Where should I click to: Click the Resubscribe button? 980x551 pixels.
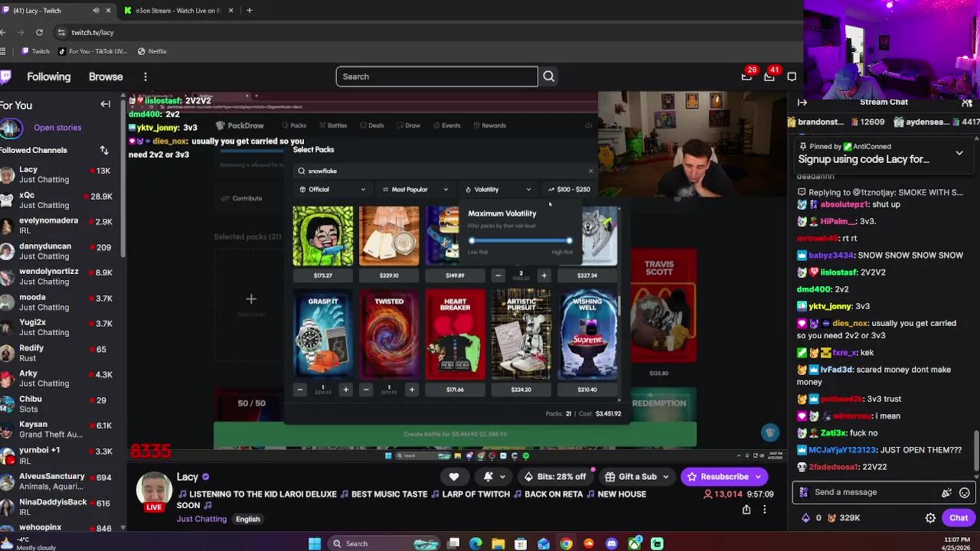(x=717, y=477)
